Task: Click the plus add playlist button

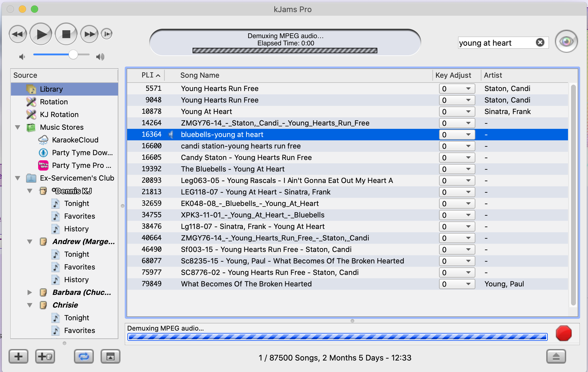Action: [18, 357]
